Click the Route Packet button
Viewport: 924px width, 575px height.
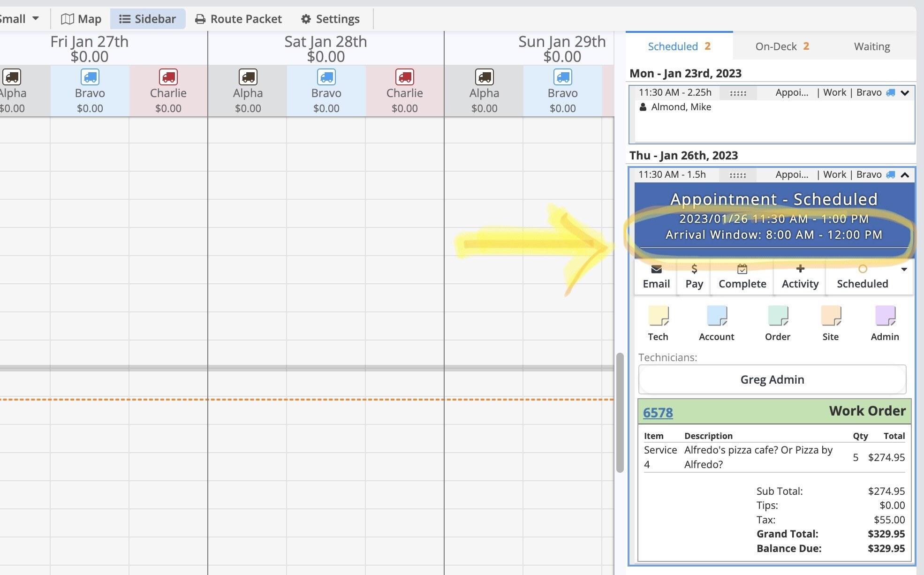click(239, 19)
